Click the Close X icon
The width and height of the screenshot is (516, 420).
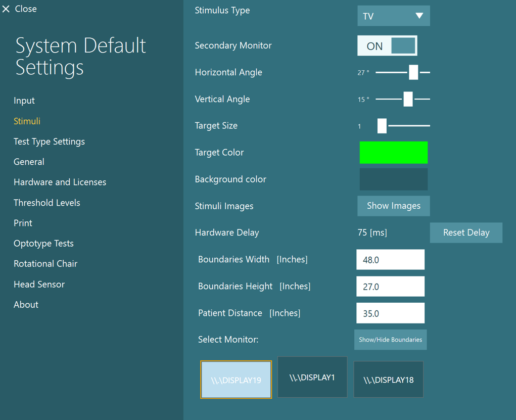tap(6, 9)
